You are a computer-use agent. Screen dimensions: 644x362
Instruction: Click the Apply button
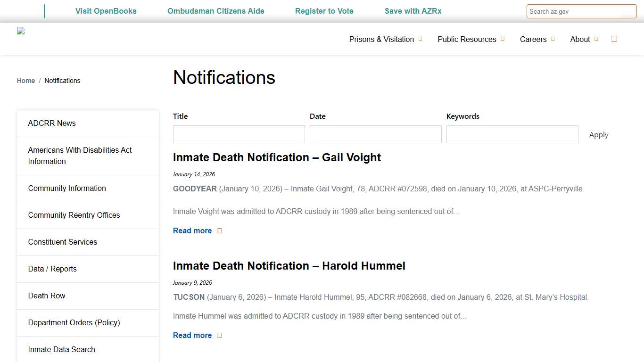(598, 134)
